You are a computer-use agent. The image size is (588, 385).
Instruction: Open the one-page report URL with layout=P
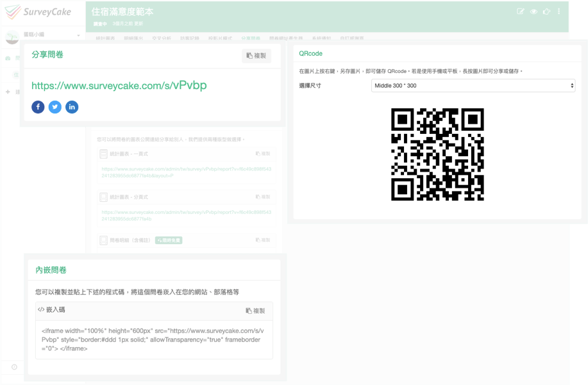click(187, 172)
